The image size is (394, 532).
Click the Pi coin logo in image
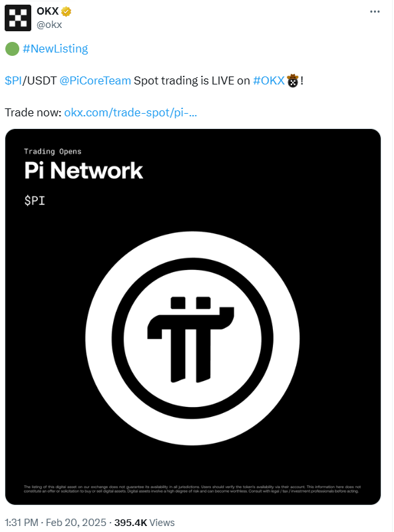192,338
